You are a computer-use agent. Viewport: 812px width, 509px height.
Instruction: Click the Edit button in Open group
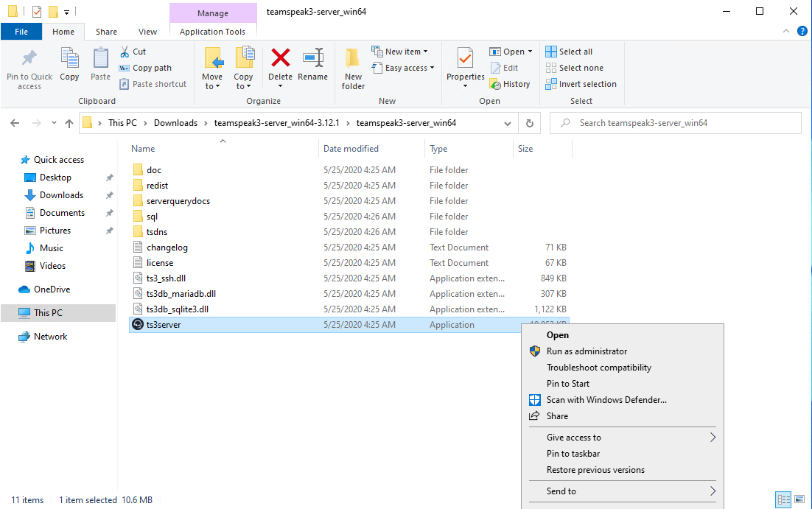click(505, 68)
